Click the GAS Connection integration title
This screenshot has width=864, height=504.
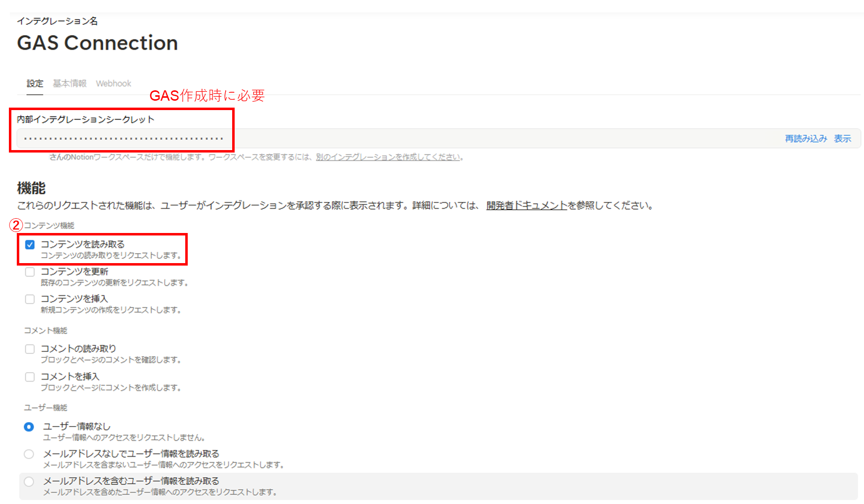(97, 43)
